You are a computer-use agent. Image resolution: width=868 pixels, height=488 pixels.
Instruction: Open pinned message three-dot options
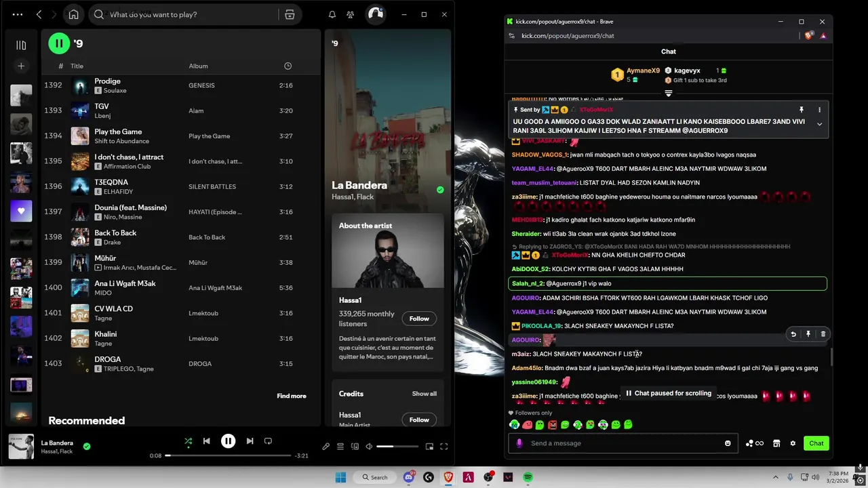click(819, 110)
